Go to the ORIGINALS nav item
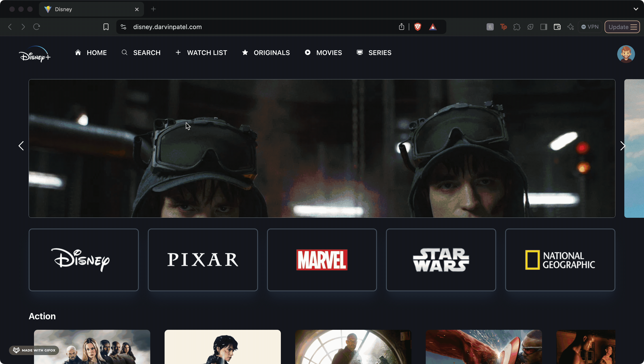Screen dimensions: 644x364 pyautogui.click(x=266, y=53)
